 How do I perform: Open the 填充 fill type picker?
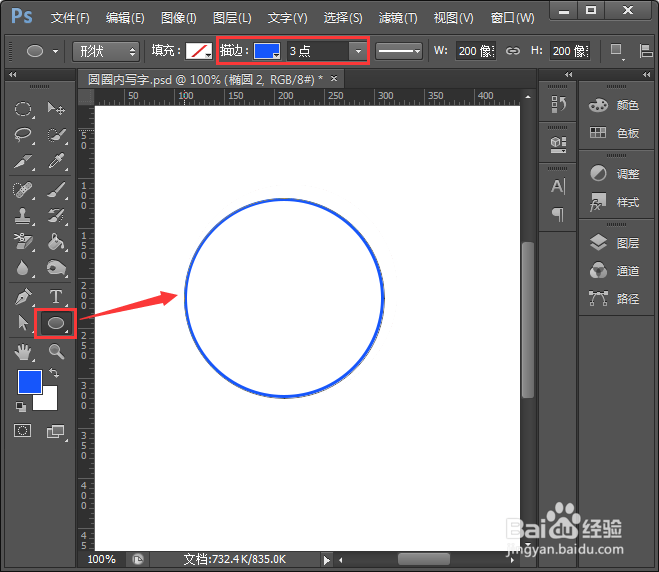coord(199,51)
